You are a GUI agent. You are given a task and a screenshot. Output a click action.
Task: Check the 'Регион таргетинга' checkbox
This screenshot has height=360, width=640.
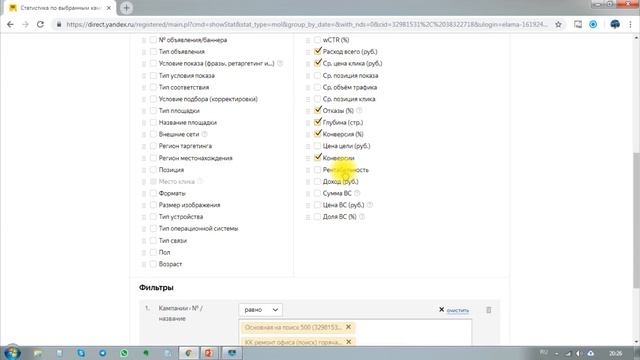(x=153, y=146)
